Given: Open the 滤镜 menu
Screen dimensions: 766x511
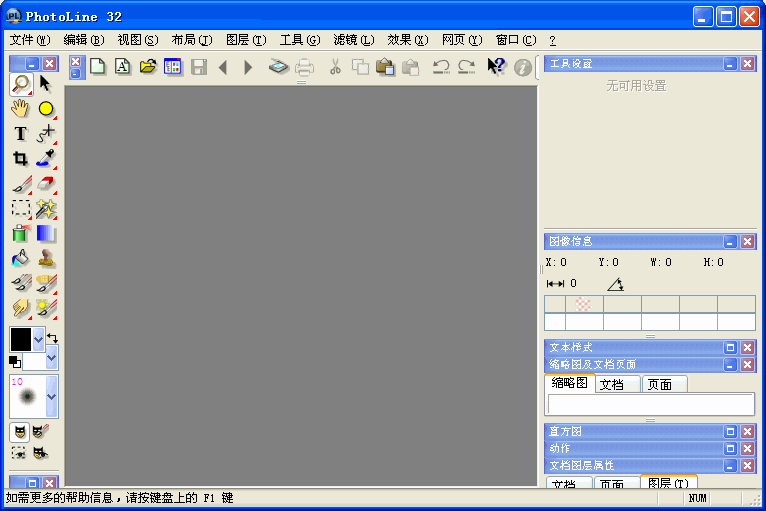Looking at the screenshot, I should (x=354, y=40).
